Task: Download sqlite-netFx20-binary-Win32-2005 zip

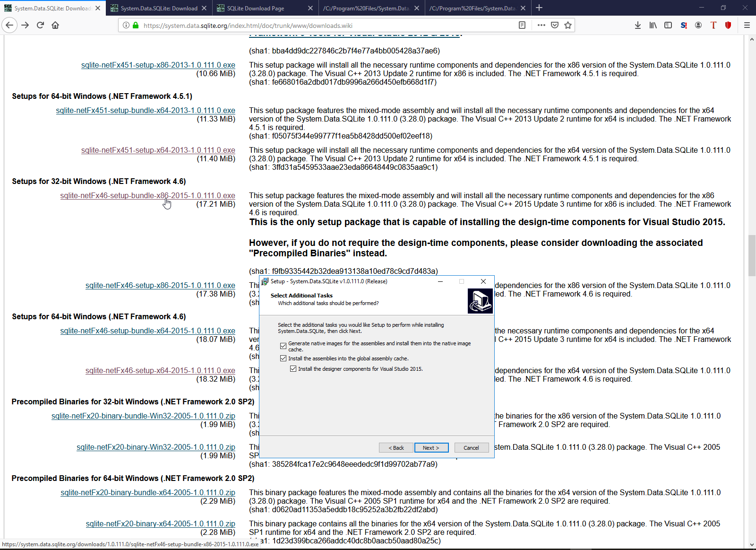Action: 156,447
